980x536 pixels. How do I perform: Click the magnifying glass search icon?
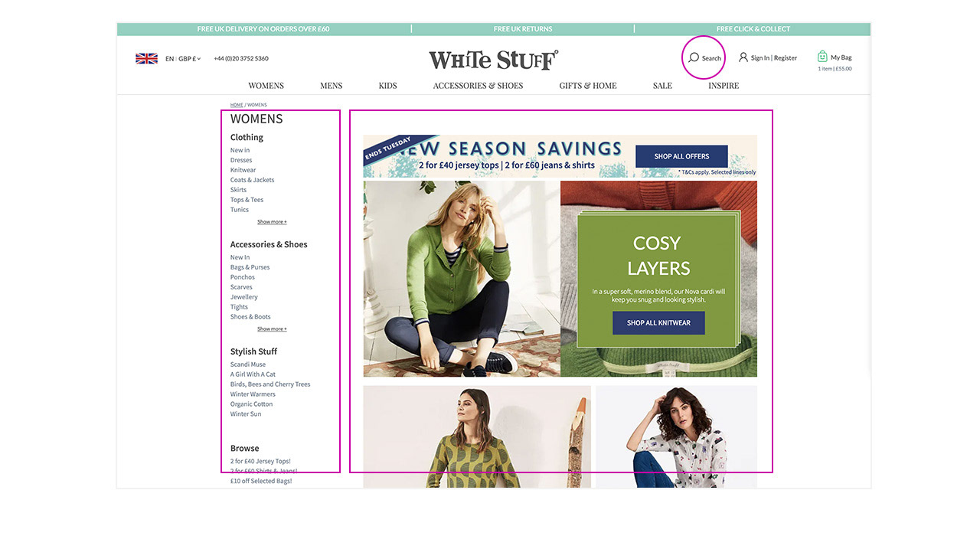[694, 57]
